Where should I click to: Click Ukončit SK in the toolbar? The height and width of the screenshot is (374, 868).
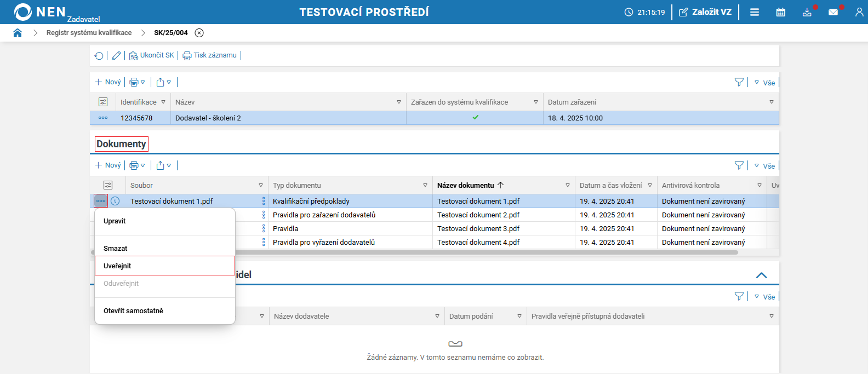tap(152, 55)
